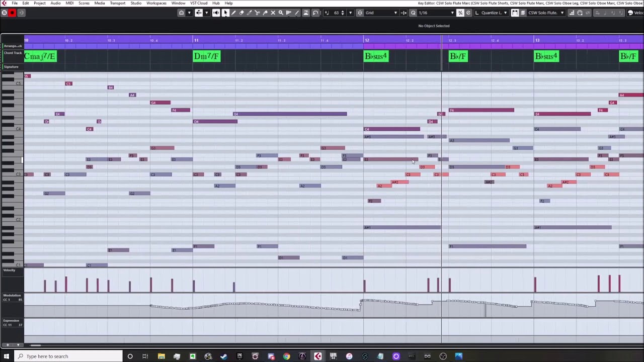Click Edit VST Instrument home icon
This screenshot has height=362, width=644.
pos(181,13)
